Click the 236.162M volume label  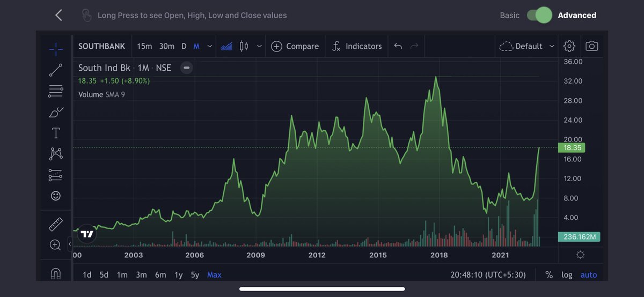tap(579, 236)
